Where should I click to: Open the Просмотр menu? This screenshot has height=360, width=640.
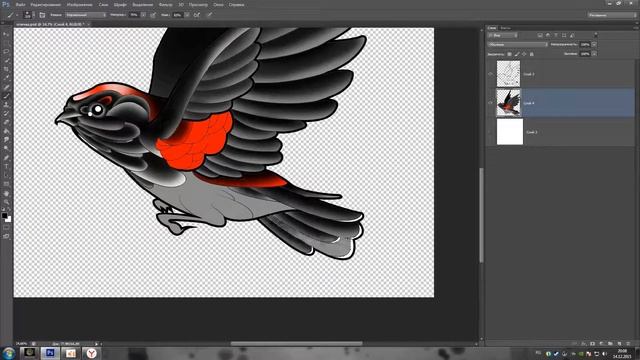(x=198, y=5)
